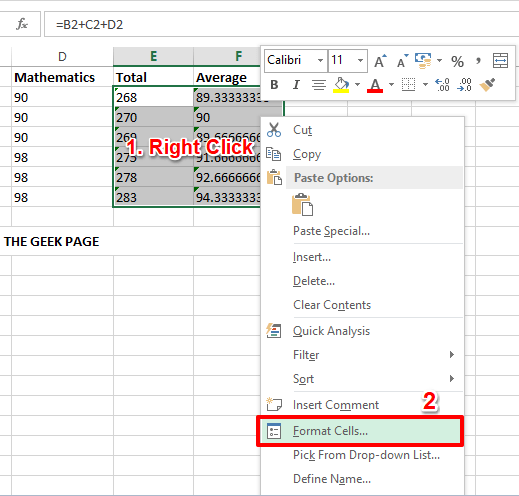Click the Total header cell
Viewport: 519px width, 496px height.
(153, 77)
